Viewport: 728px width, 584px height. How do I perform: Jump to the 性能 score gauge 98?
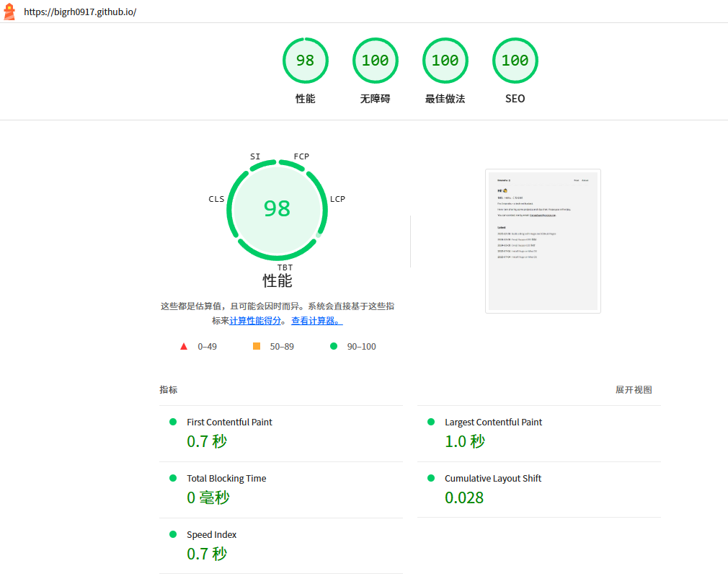coord(305,61)
